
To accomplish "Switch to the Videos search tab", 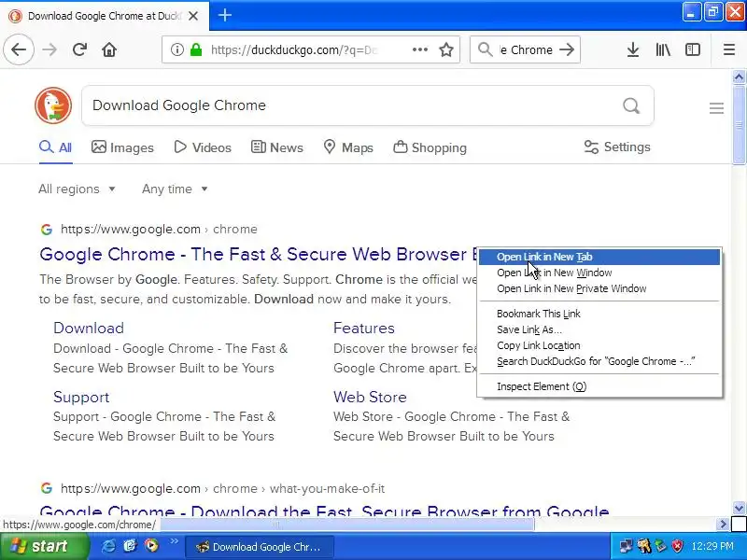I will (203, 147).
